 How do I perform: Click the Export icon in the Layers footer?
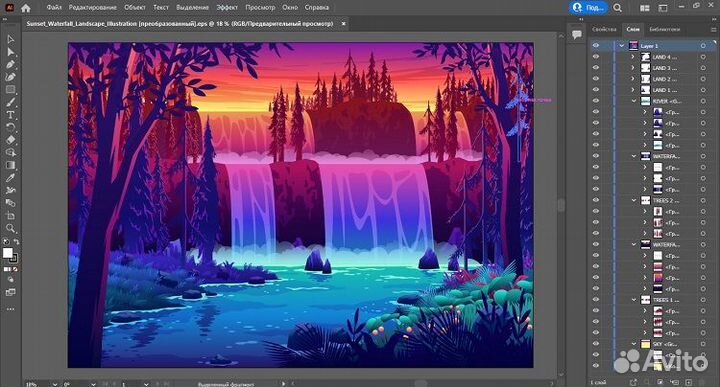click(x=633, y=382)
